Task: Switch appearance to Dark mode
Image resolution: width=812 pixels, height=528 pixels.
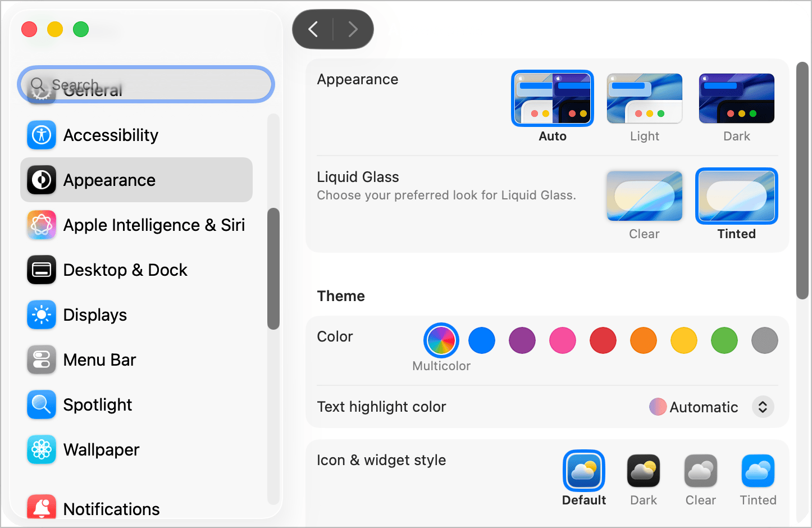Action: (736, 98)
